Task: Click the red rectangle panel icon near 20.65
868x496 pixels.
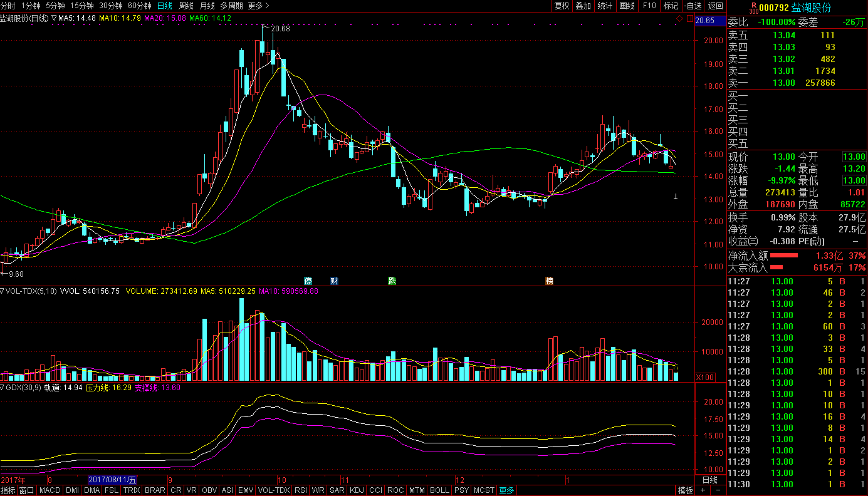Action: [689, 19]
